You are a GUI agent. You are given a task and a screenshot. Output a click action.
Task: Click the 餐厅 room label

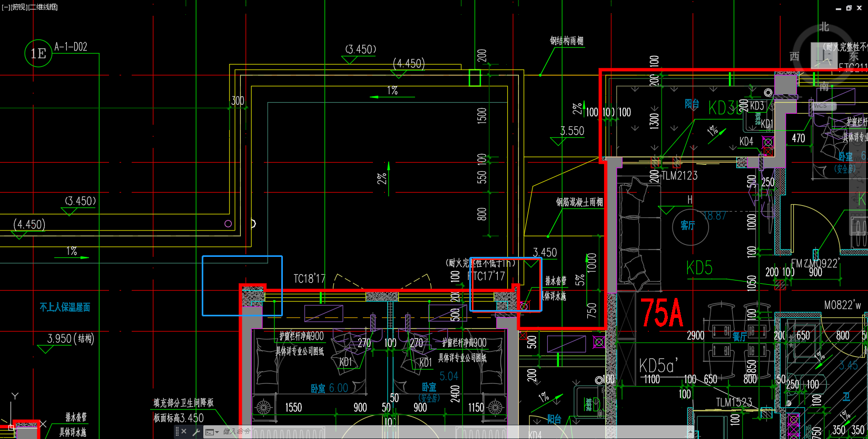[740, 337]
